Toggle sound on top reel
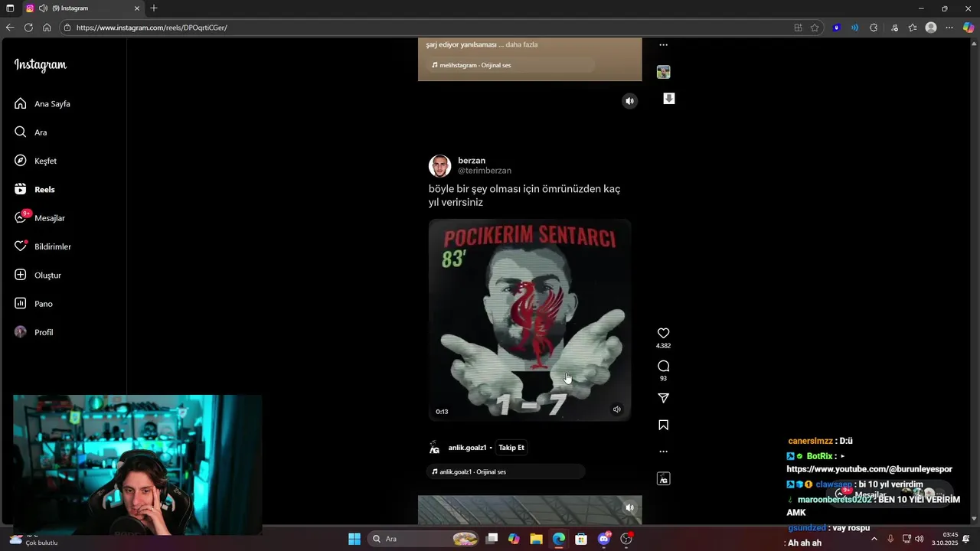Image resolution: width=980 pixels, height=551 pixels. [629, 101]
